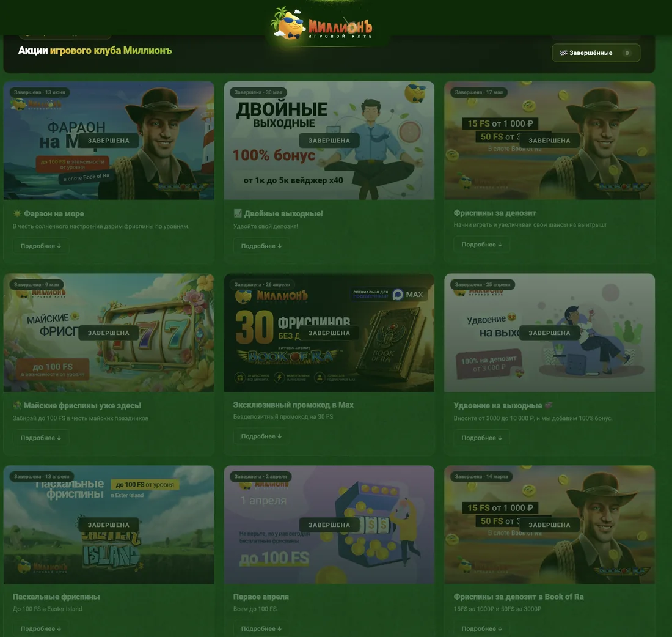This screenshot has height=637, width=672.
Task: Click the Первое апреля title
Action: (261, 597)
